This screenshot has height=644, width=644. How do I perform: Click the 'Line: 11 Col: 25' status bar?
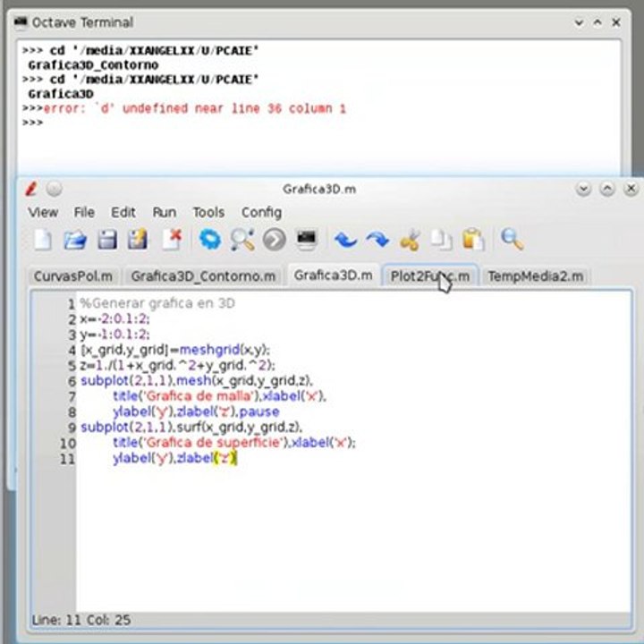[x=81, y=620]
